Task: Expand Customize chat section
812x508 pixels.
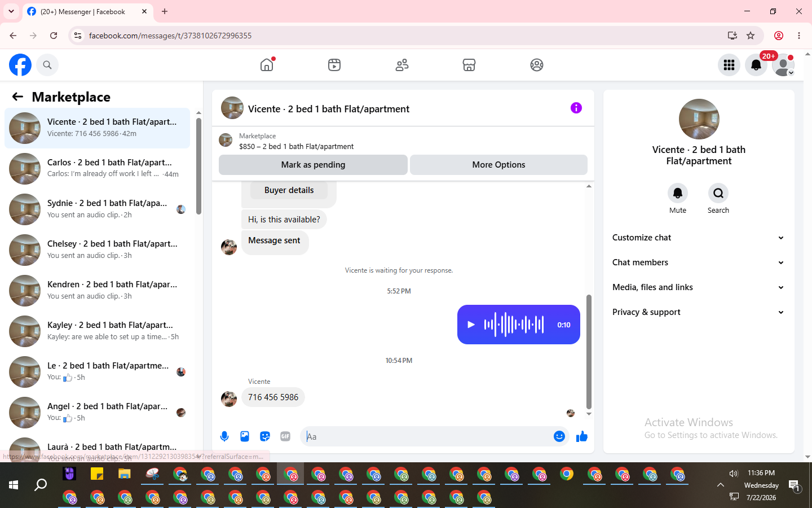Action: pyautogui.click(x=699, y=238)
